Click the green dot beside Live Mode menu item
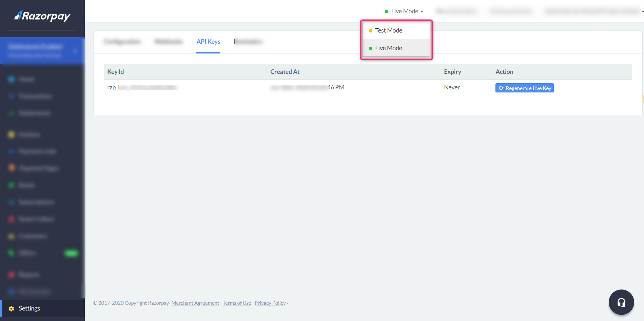644x321 pixels. click(x=371, y=48)
